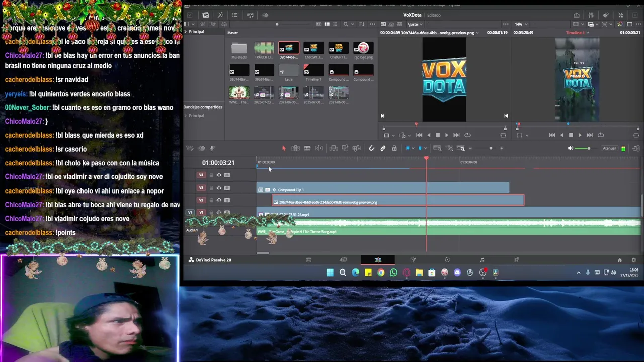The image size is (644, 362).
Task: Disable video track V3 using film icon
Action: [227, 188]
